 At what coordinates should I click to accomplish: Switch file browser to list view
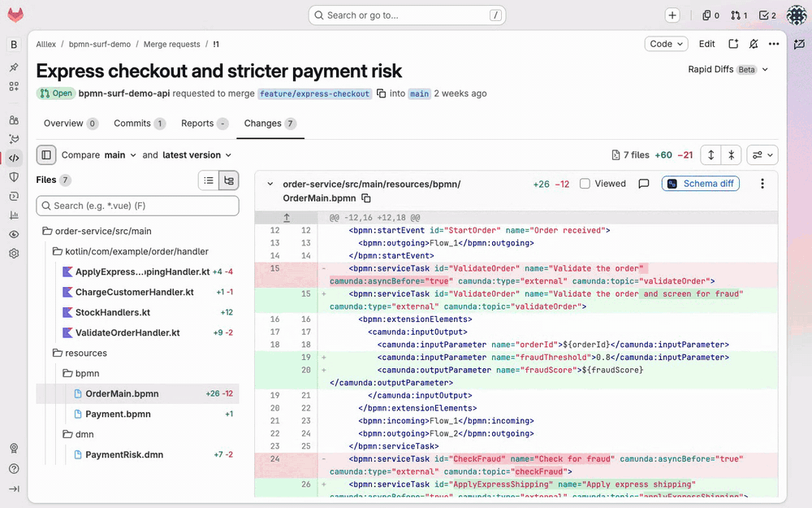(x=209, y=180)
